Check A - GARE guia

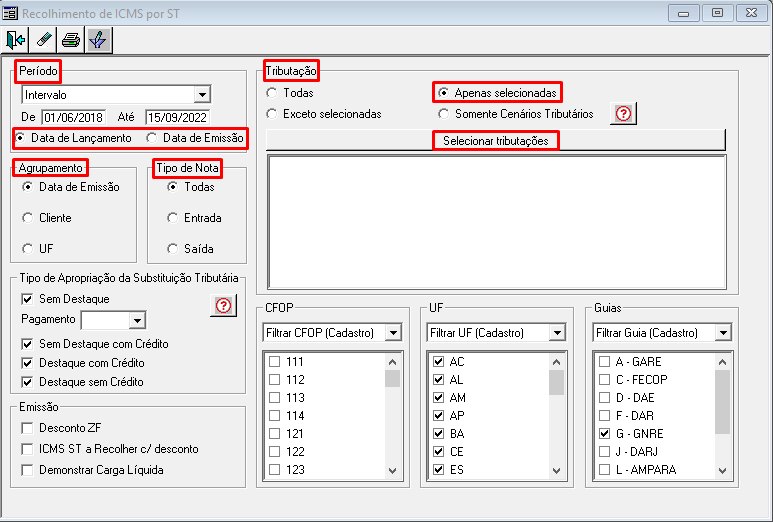point(604,362)
